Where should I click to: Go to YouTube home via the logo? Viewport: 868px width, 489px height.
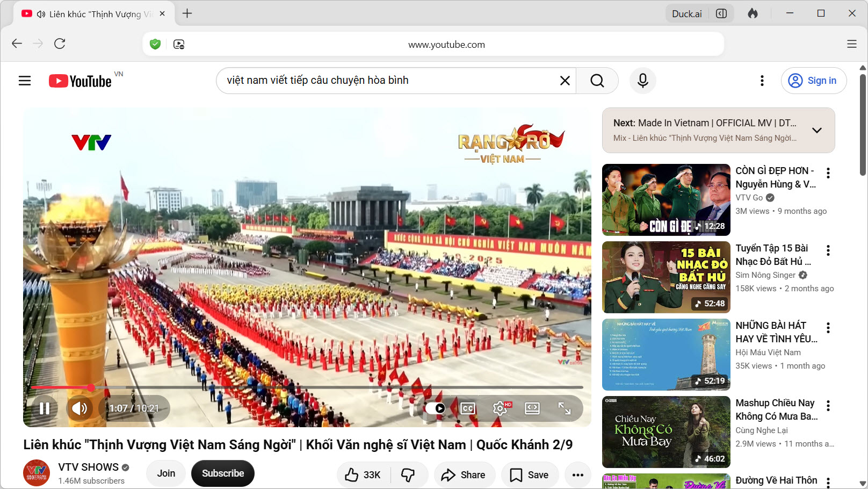(81, 81)
